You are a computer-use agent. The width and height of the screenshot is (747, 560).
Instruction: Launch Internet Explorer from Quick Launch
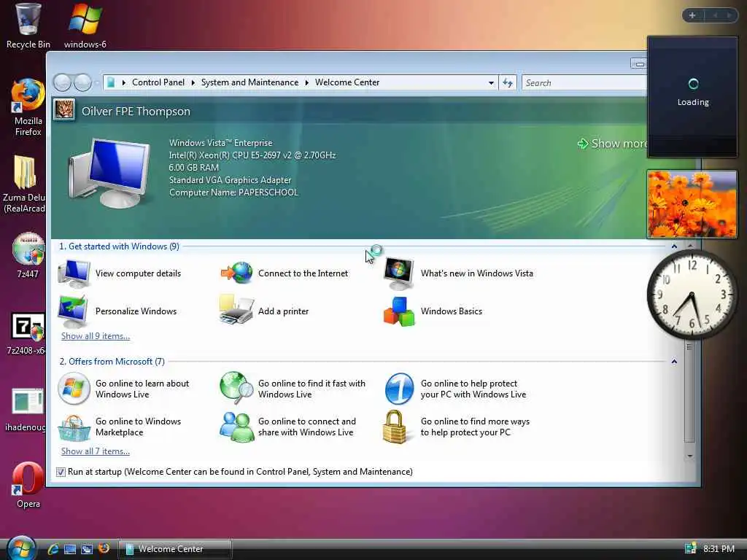coord(53,548)
